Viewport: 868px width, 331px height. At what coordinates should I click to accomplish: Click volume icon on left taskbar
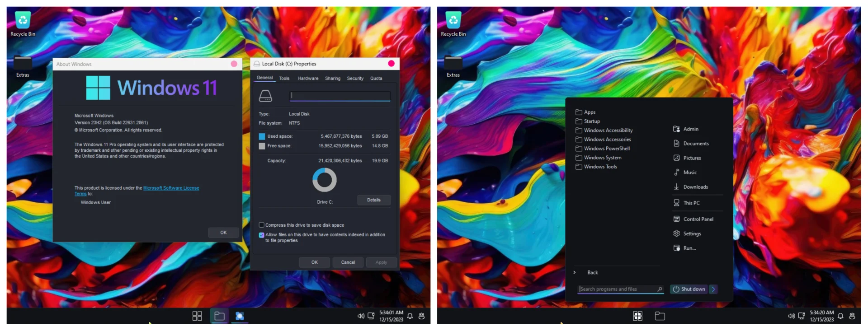tap(361, 316)
